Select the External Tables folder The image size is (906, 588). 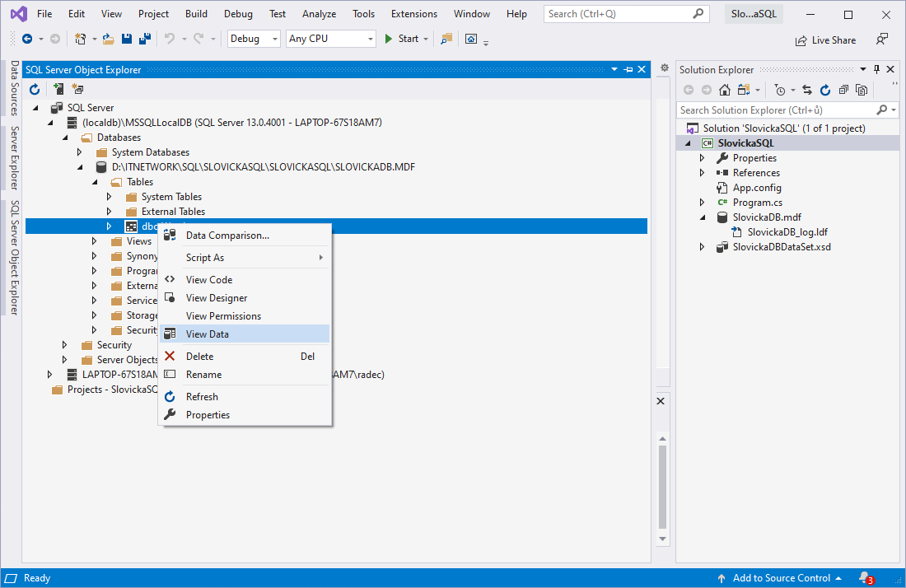pyautogui.click(x=173, y=212)
